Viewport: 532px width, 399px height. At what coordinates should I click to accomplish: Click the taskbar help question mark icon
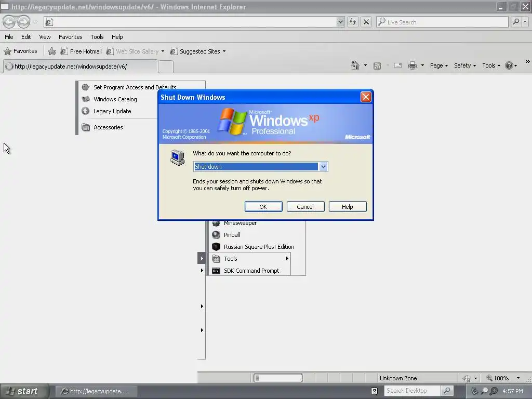click(x=374, y=391)
